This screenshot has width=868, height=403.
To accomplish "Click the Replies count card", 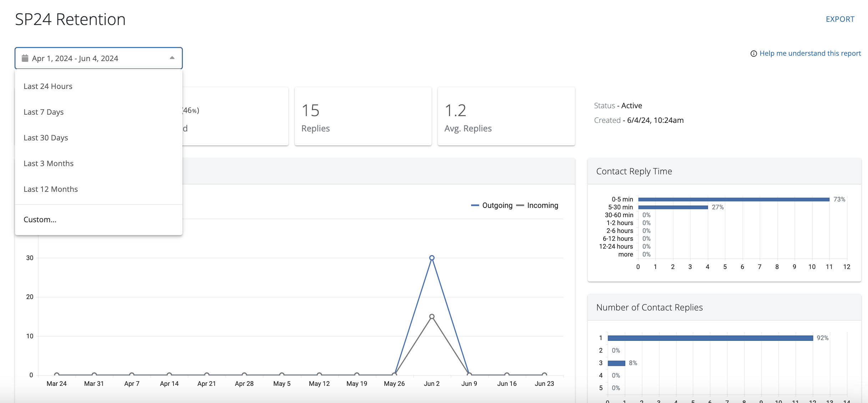I will point(363,116).
